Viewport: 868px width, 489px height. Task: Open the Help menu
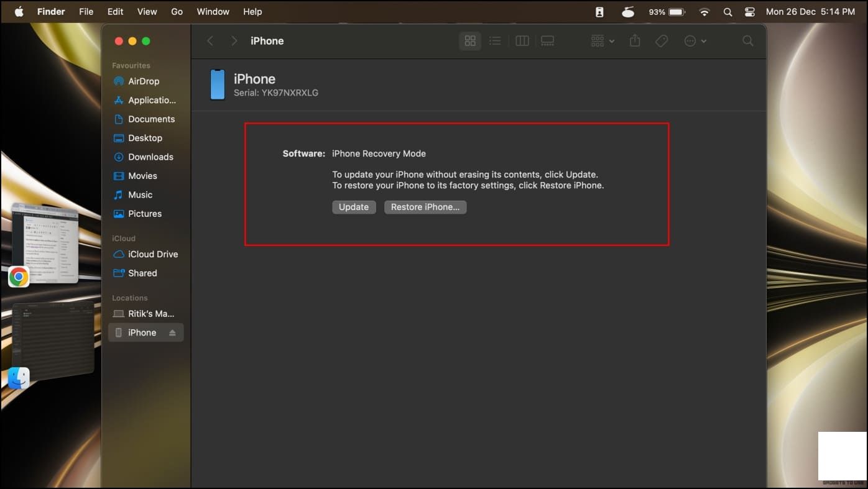click(252, 12)
